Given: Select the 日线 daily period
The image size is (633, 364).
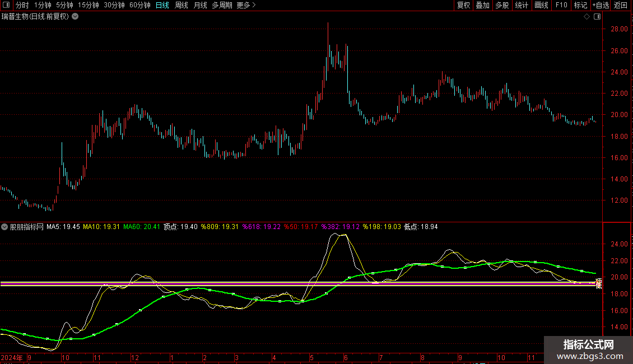Looking at the screenshot, I should 162,5.
